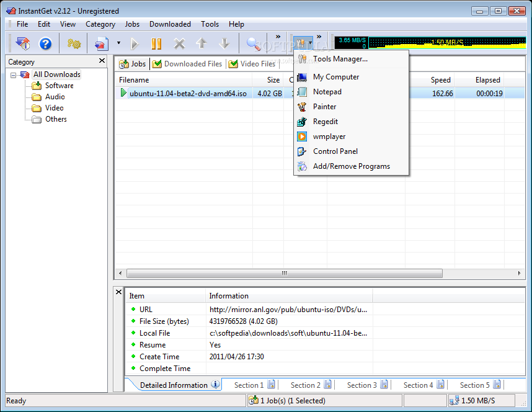Pause the download with the pause icon
532x412 pixels.
(156, 43)
